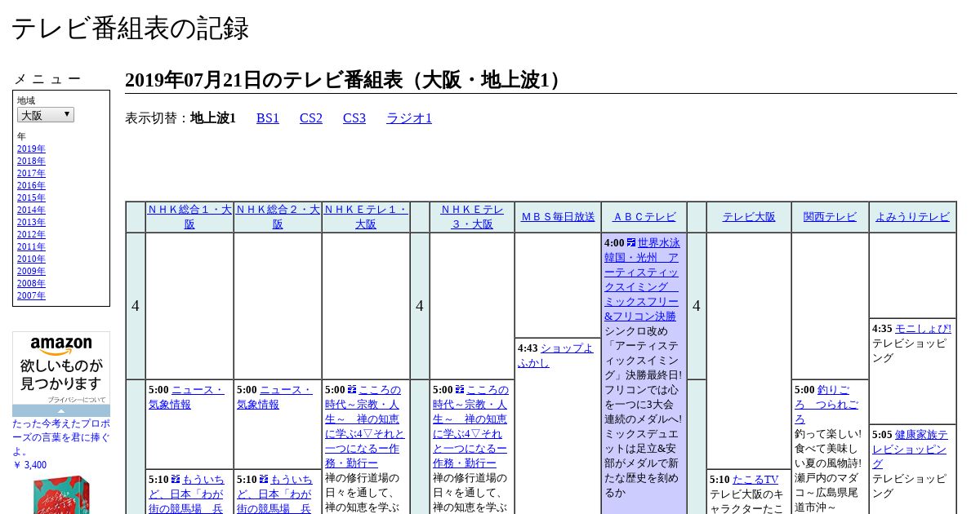Switch display to ラジオ1
Screen dimensions: 980x514
(x=409, y=118)
